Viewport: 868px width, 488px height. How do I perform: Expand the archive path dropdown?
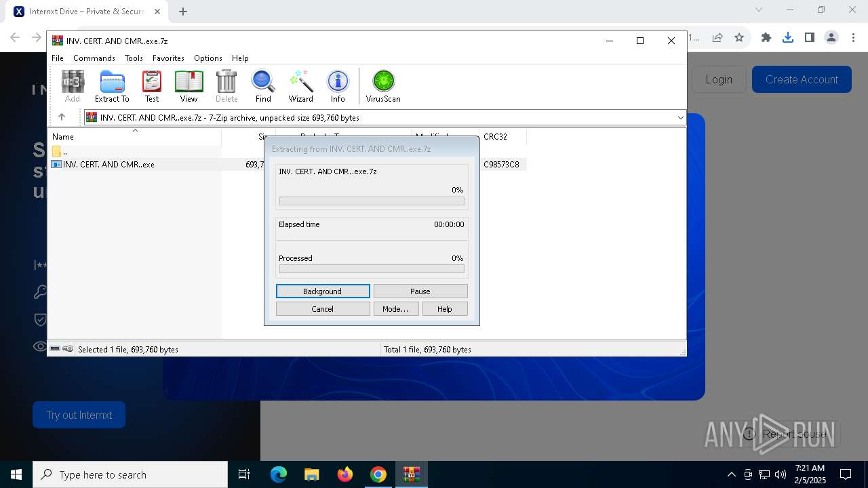pos(680,117)
